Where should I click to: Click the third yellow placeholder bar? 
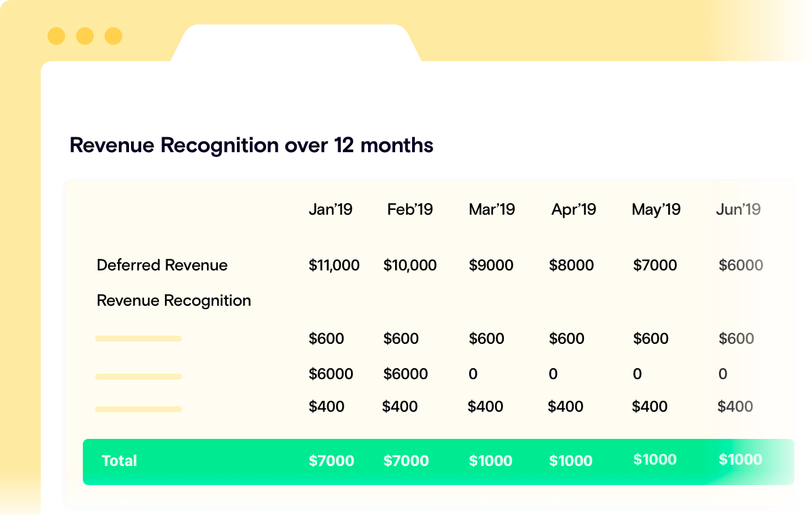pyautogui.click(x=139, y=409)
